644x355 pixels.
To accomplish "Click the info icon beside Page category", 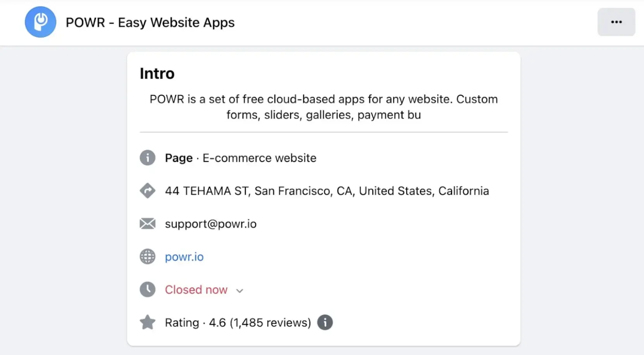I will tap(148, 158).
